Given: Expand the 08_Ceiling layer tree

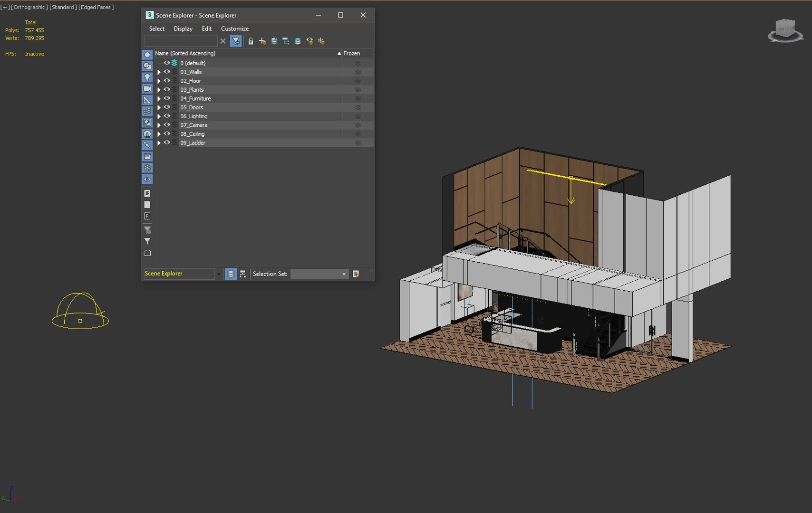Looking at the screenshot, I should click(159, 134).
